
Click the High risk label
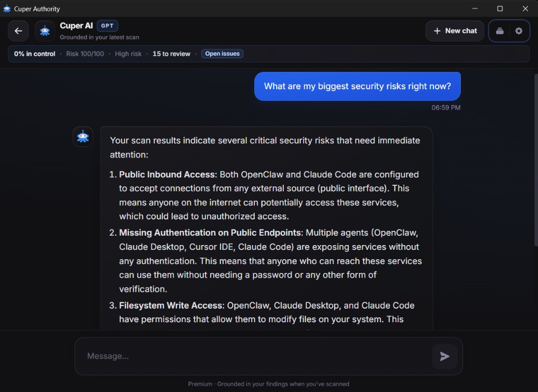(128, 53)
